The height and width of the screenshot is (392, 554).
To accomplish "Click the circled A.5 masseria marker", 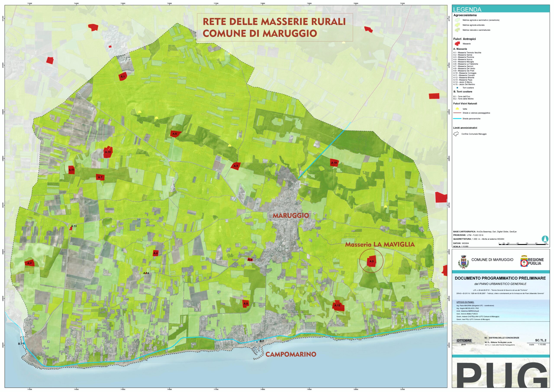I will (x=371, y=261).
